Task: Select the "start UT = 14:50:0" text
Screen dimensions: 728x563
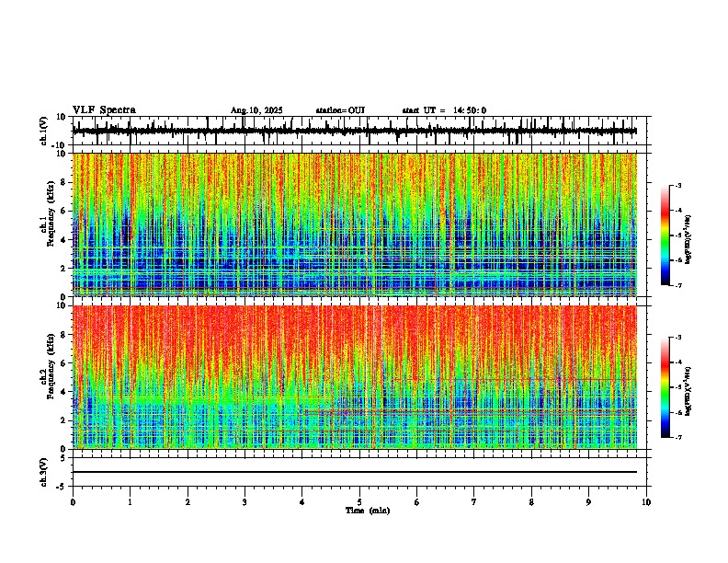Action: (x=444, y=110)
